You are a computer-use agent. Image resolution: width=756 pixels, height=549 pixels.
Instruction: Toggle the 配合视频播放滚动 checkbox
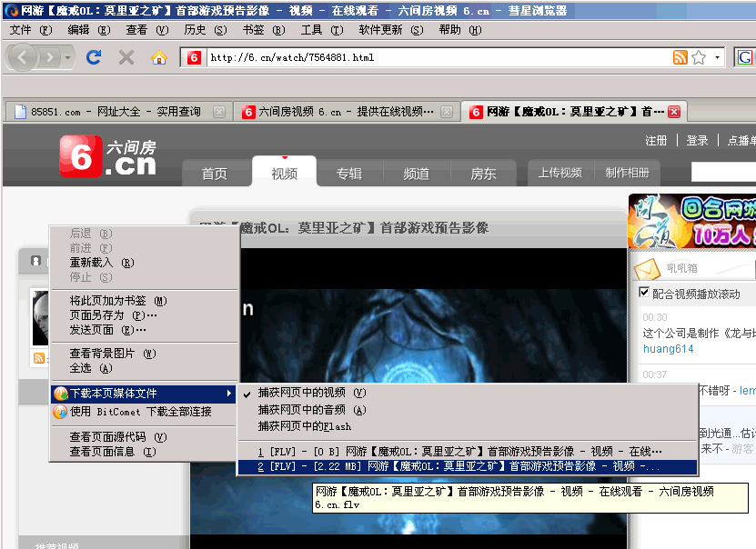644,293
